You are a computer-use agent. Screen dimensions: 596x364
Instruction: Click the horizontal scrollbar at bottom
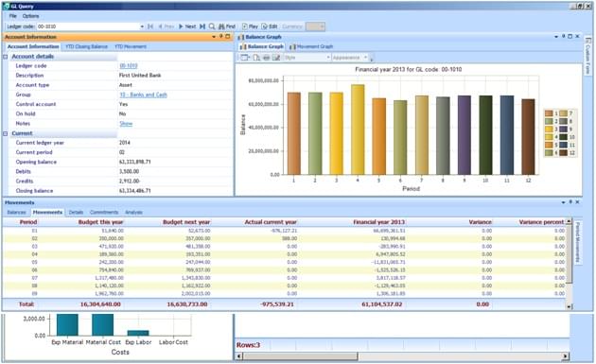(x=402, y=356)
